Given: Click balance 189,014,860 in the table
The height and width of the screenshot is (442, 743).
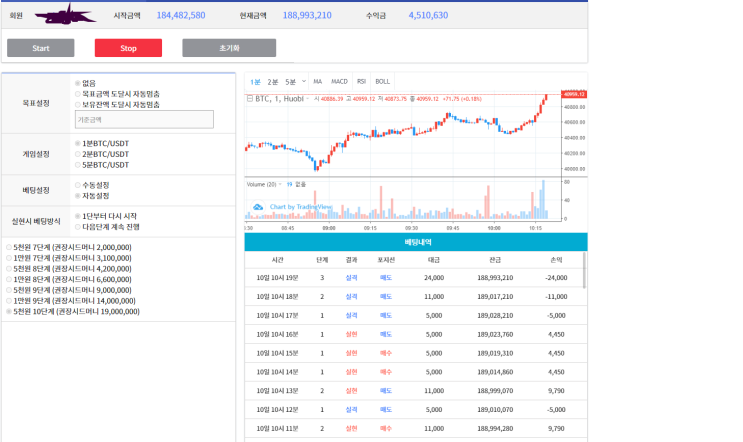Looking at the screenshot, I should [x=495, y=372].
